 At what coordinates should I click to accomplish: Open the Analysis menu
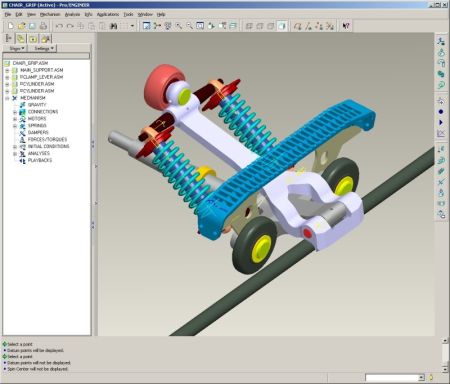pos(72,14)
